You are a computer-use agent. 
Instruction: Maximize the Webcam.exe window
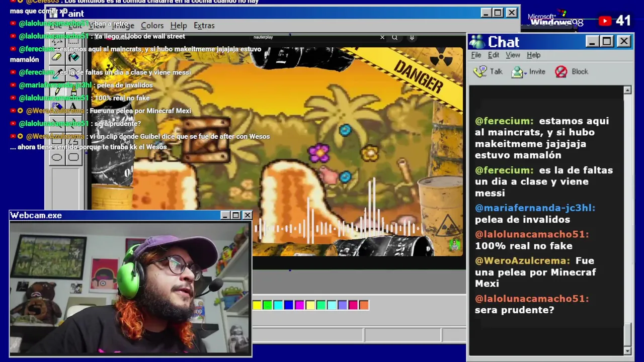coord(235,215)
